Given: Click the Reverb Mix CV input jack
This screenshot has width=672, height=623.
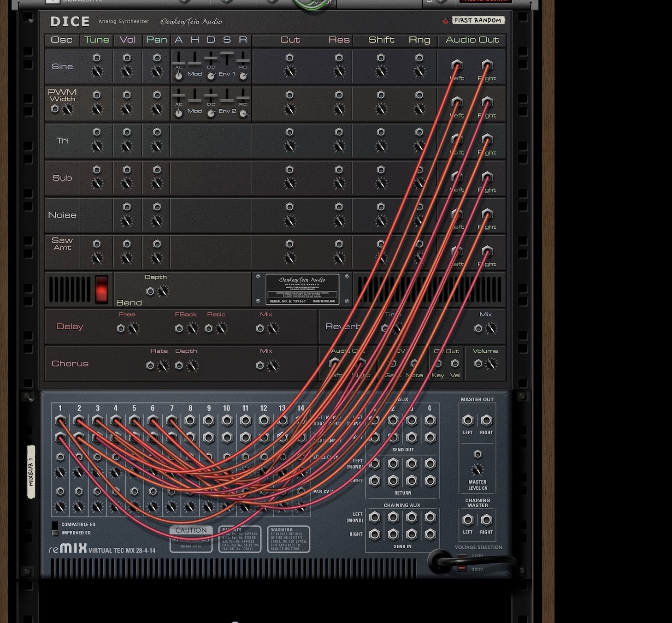Looking at the screenshot, I should pyautogui.click(x=478, y=328).
